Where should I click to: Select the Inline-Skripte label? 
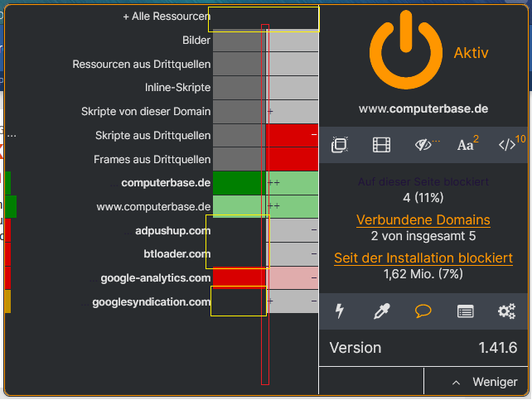coord(177,88)
